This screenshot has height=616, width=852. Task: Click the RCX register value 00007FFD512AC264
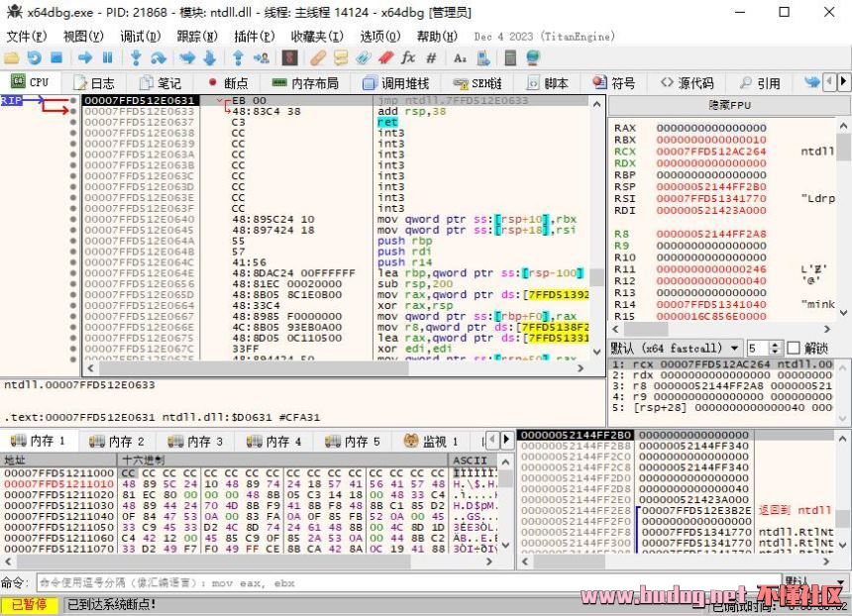point(711,151)
